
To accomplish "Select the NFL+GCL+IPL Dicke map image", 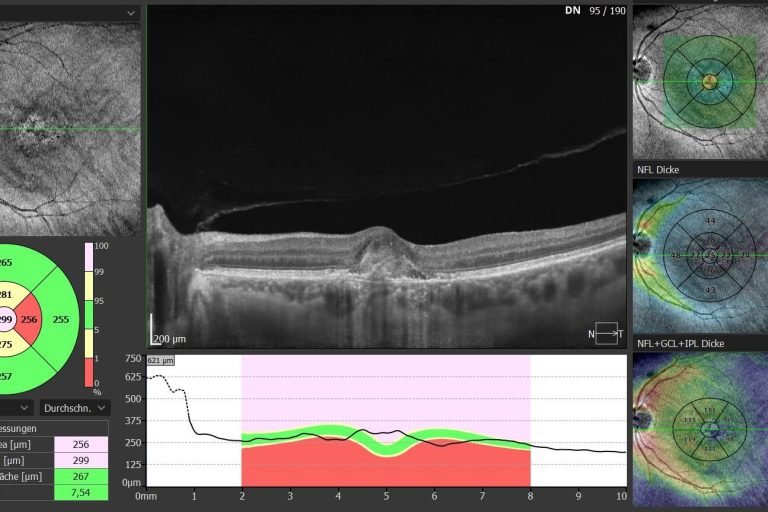I will [700, 429].
